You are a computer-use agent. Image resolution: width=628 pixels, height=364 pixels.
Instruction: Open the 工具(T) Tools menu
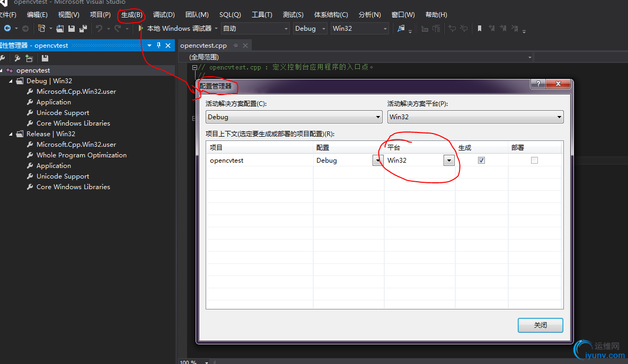pyautogui.click(x=262, y=15)
